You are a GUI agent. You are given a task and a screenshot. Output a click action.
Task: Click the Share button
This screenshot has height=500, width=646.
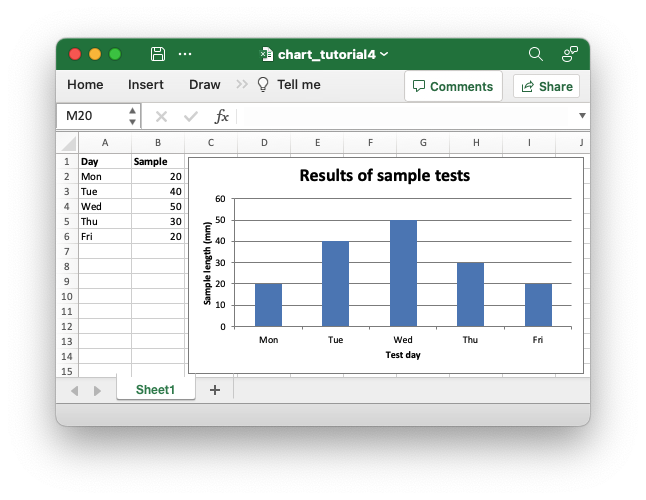tap(546, 86)
